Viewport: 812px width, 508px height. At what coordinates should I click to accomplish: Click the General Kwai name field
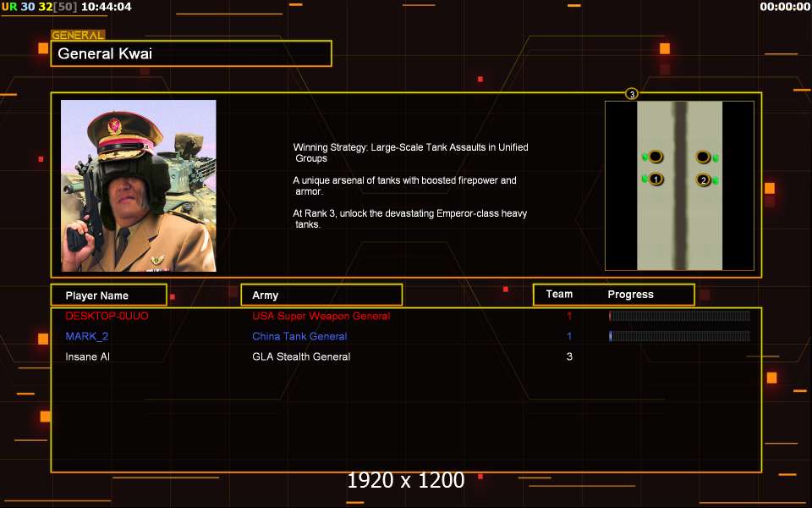click(191, 53)
